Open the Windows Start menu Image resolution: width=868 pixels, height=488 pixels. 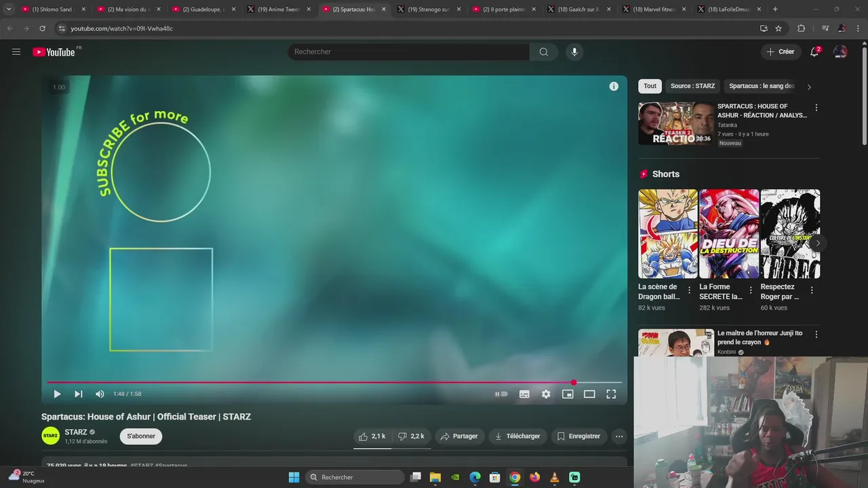pos(294,477)
